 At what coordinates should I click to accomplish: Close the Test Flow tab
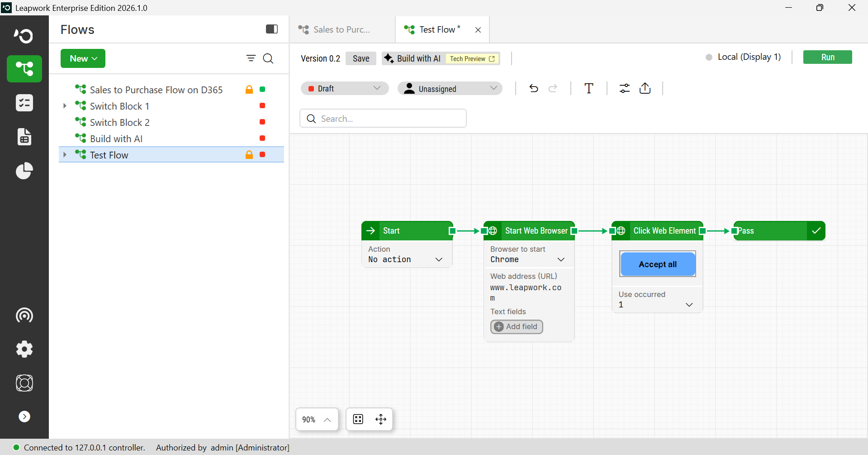pyautogui.click(x=478, y=30)
